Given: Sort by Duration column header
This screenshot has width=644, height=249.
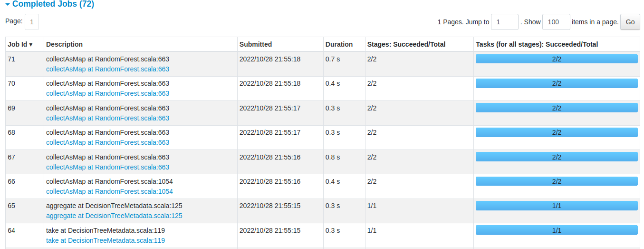Looking at the screenshot, I should point(339,44).
